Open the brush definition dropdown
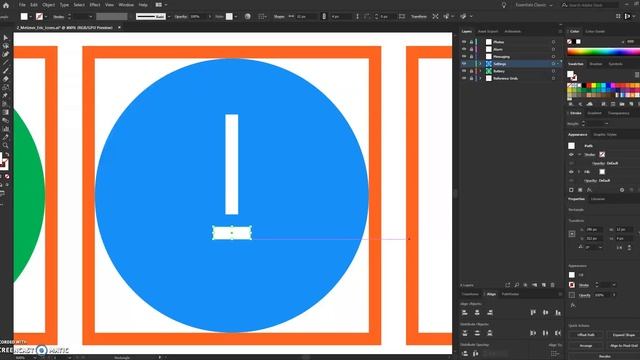Image resolution: width=640 pixels, height=360 pixels. tap(169, 17)
